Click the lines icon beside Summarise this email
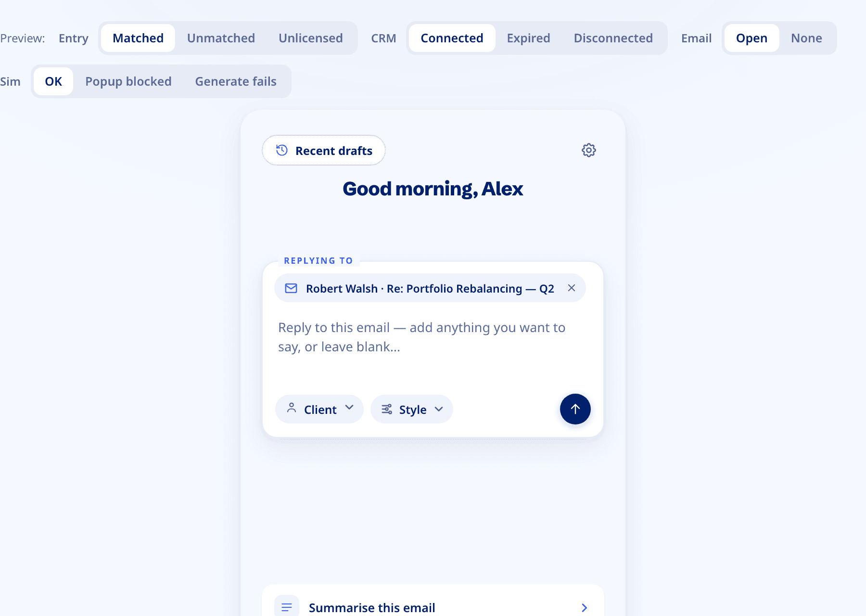Viewport: 866px width, 616px height. 287,607
